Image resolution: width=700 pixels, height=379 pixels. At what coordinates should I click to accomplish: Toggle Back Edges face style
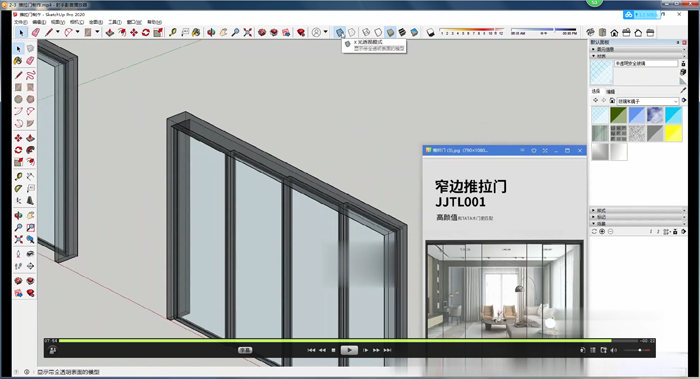tap(352, 33)
